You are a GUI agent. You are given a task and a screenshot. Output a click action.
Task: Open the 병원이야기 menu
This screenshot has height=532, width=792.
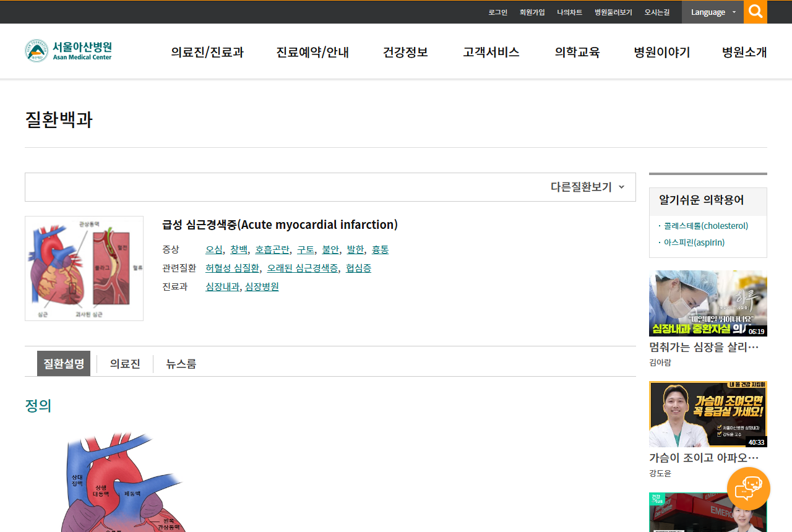662,53
